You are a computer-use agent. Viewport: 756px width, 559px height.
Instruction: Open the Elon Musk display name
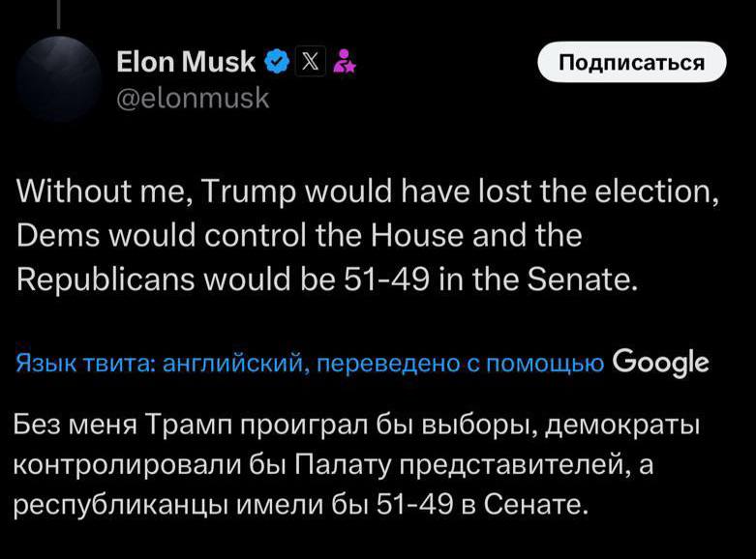(x=185, y=64)
